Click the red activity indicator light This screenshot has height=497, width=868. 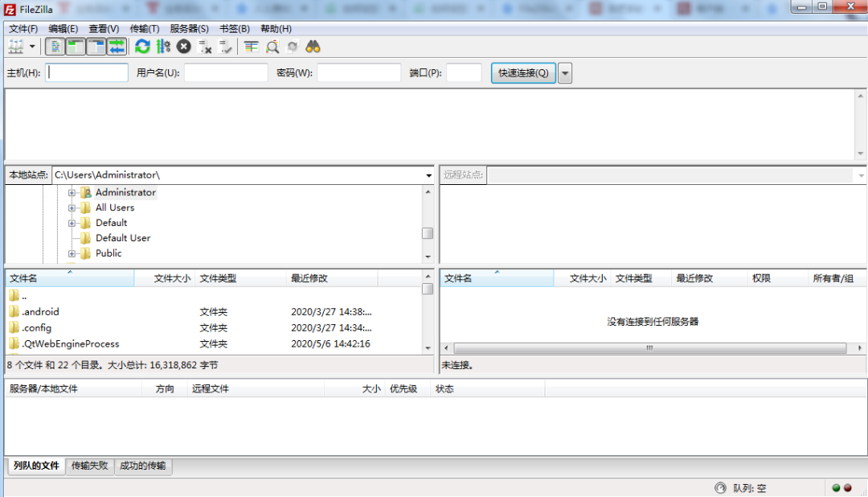pyautogui.click(x=848, y=488)
